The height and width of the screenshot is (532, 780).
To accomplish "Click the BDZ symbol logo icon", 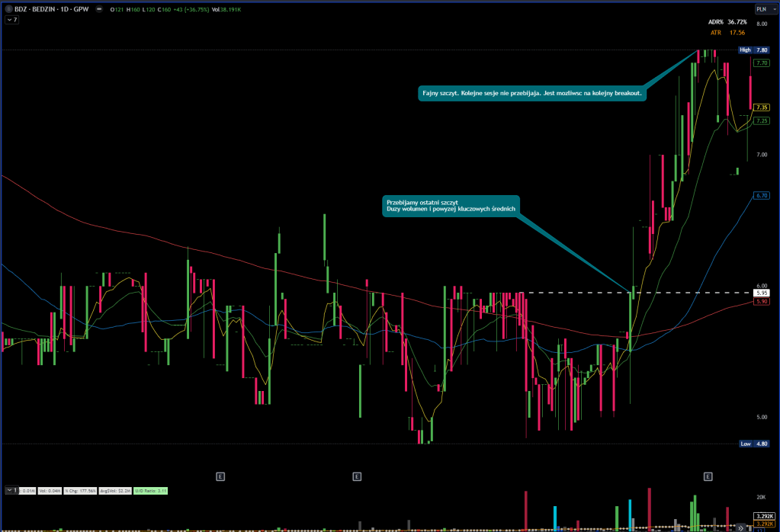I will [x=8, y=9].
